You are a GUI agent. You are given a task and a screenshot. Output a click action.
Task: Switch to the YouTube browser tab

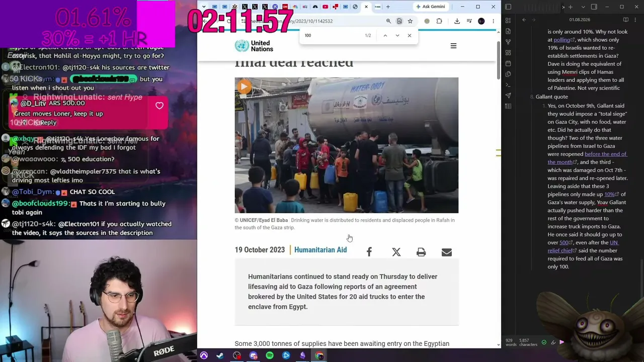click(x=325, y=7)
